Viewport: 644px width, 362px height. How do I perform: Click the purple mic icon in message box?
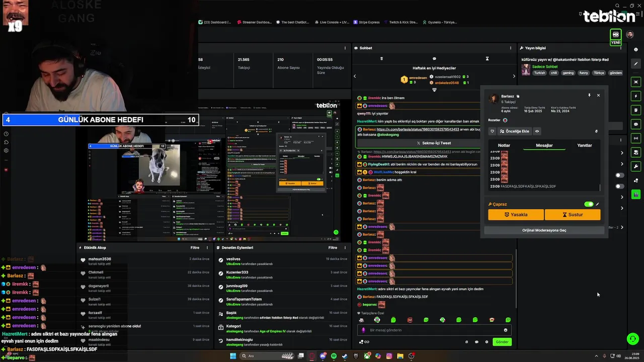pos(363,330)
